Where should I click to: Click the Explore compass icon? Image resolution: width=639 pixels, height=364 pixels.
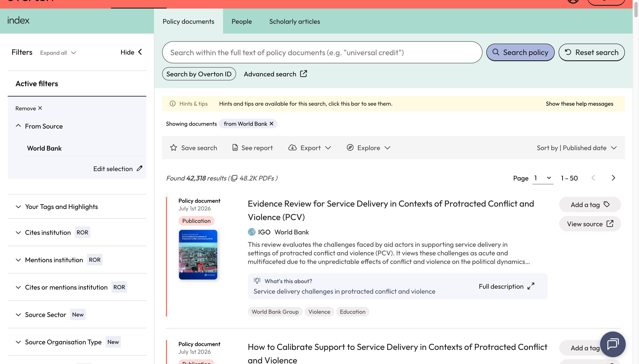pos(350,148)
